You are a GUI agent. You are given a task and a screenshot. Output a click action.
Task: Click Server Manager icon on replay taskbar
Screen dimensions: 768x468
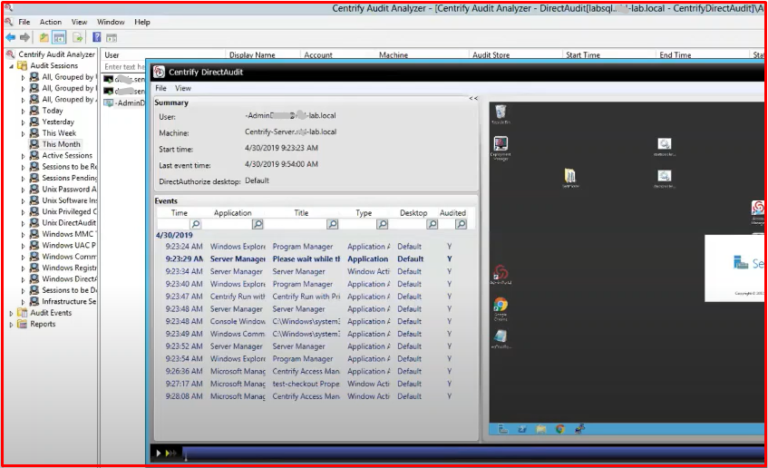click(x=503, y=429)
